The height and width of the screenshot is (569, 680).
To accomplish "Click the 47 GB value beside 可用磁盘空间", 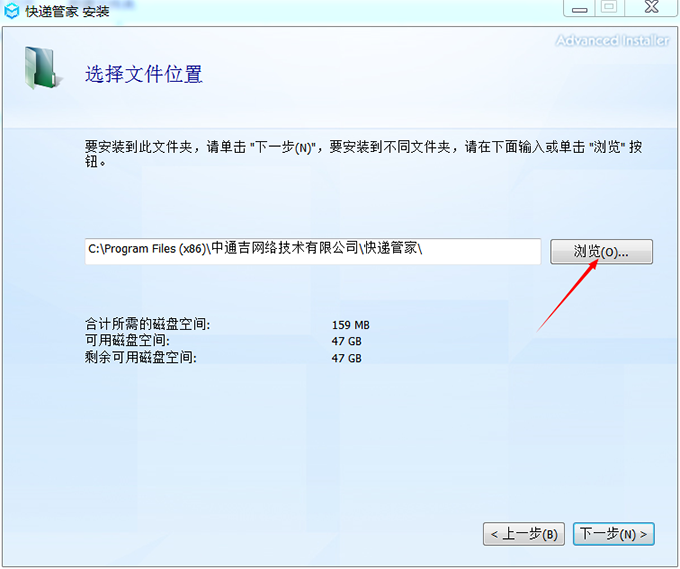I will point(347,341).
